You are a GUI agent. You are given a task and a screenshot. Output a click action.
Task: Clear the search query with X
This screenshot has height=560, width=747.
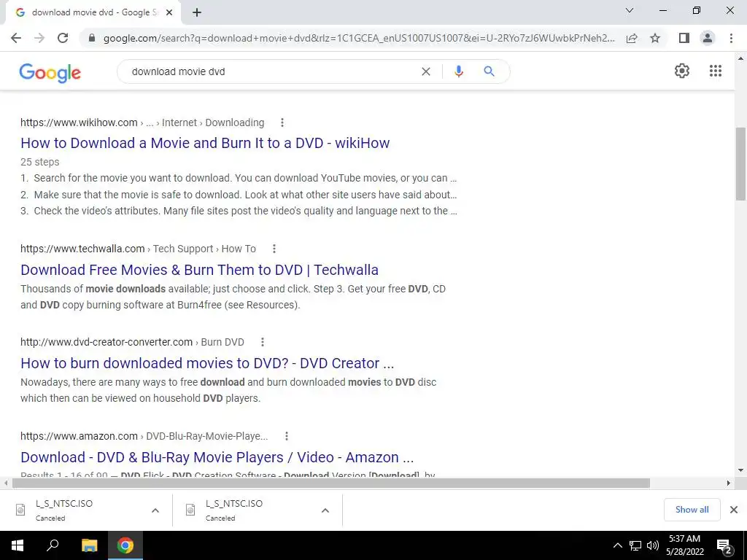pyautogui.click(x=426, y=71)
